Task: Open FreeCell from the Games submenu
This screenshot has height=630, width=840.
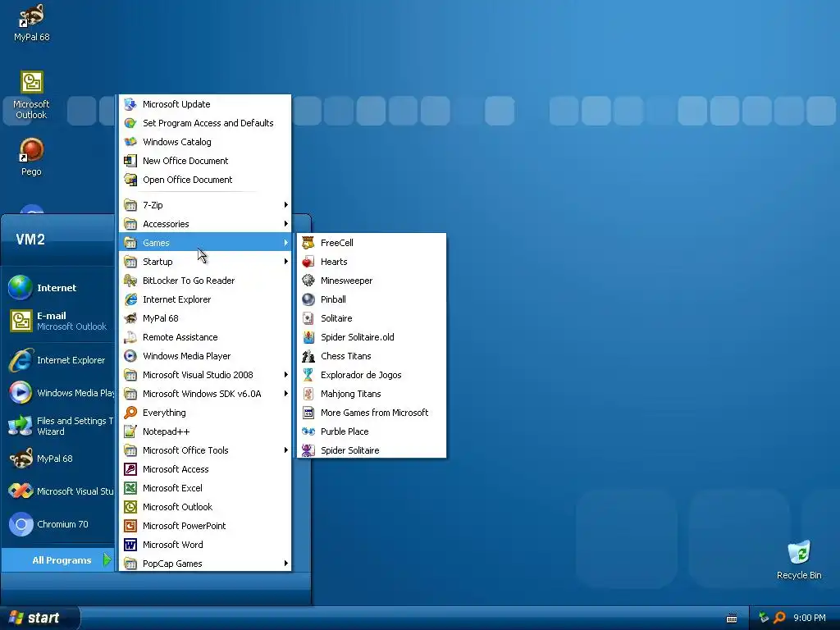Action: tap(372, 243)
